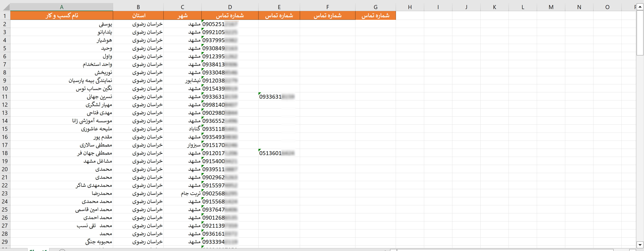This screenshot has height=251, width=644.
Task: Click 'شماره تماس' header in column D
Action: click(230, 15)
